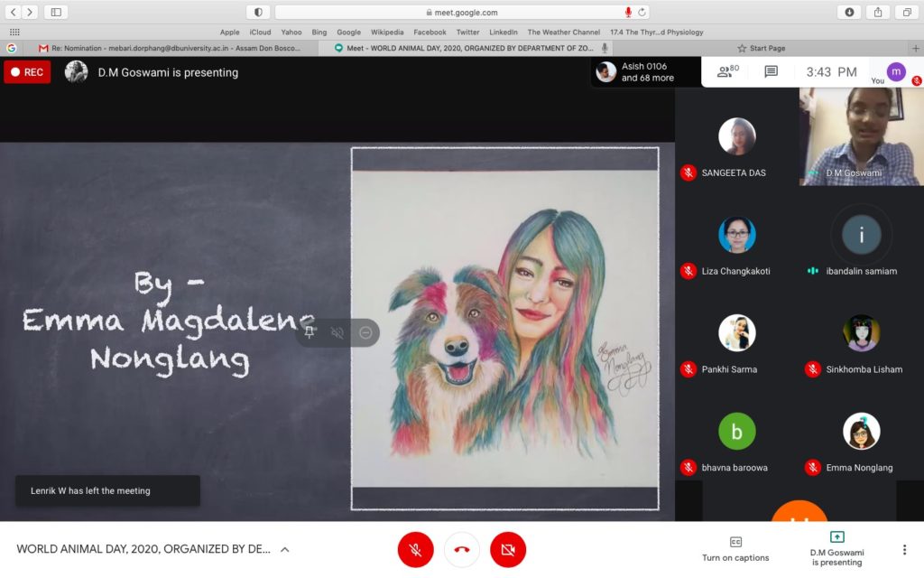Pin the presentation with the pin icon
This screenshot has width=924, height=578.
pyautogui.click(x=310, y=332)
